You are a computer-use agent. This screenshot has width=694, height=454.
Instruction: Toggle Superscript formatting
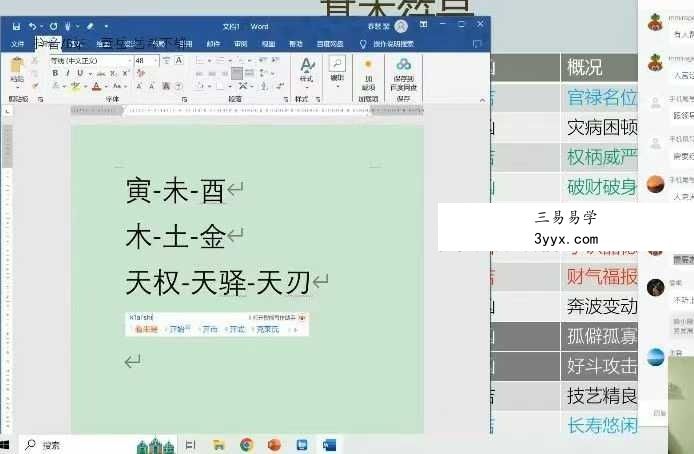pos(126,73)
